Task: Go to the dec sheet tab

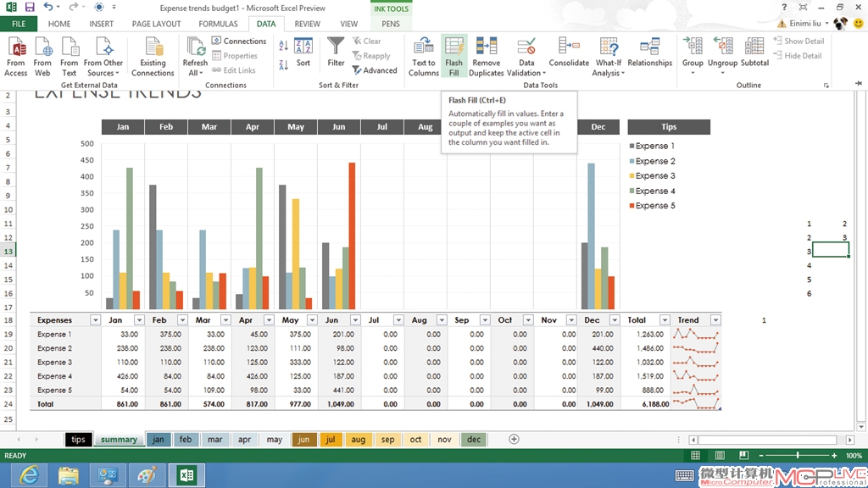Action: (x=474, y=440)
